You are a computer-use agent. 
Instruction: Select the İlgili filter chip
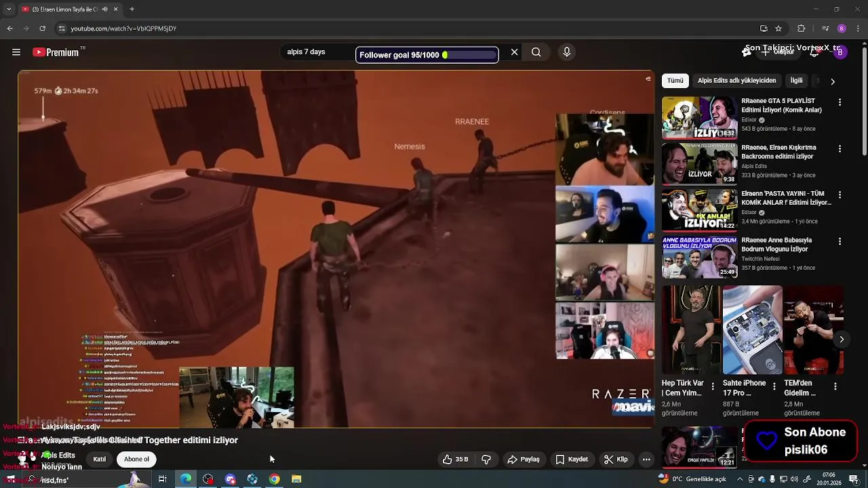pyautogui.click(x=796, y=81)
